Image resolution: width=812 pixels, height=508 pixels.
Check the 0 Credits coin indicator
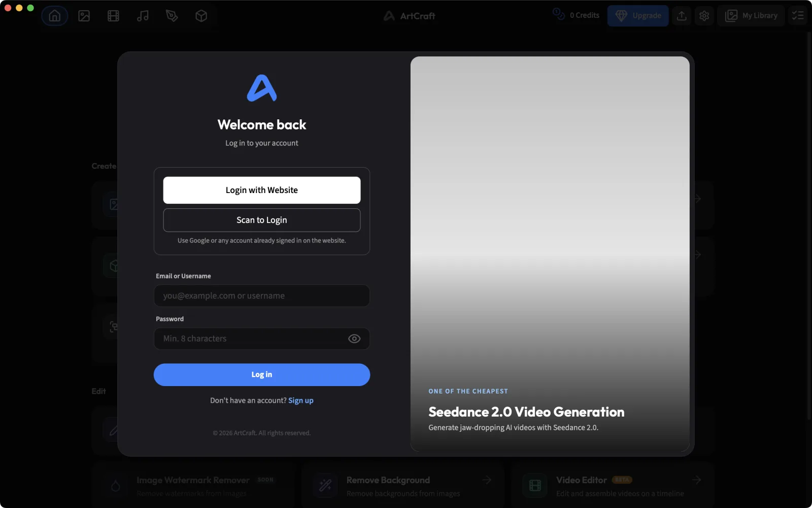[577, 15]
